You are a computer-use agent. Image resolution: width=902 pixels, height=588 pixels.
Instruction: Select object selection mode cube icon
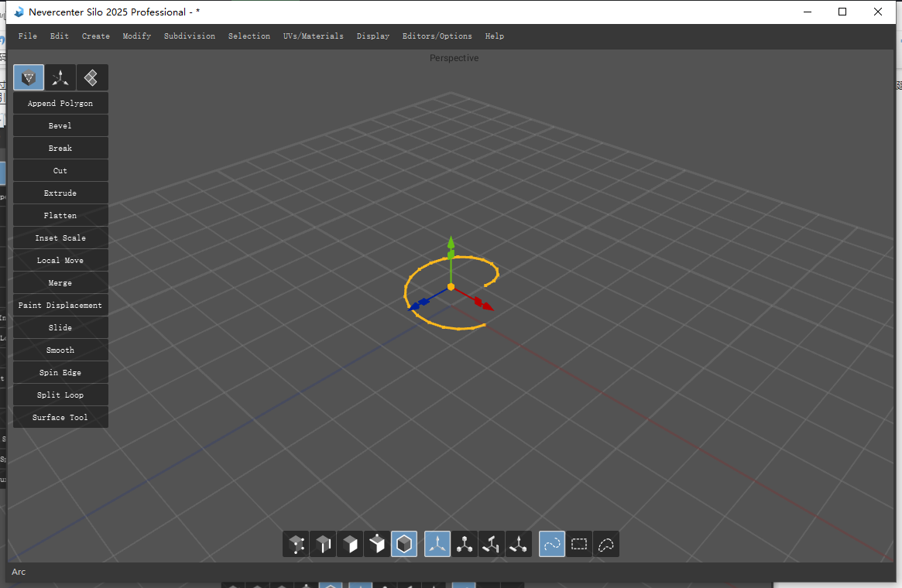click(404, 545)
